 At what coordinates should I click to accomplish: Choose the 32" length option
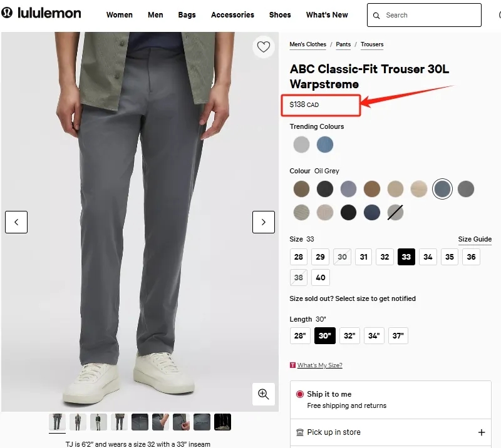[x=349, y=336]
